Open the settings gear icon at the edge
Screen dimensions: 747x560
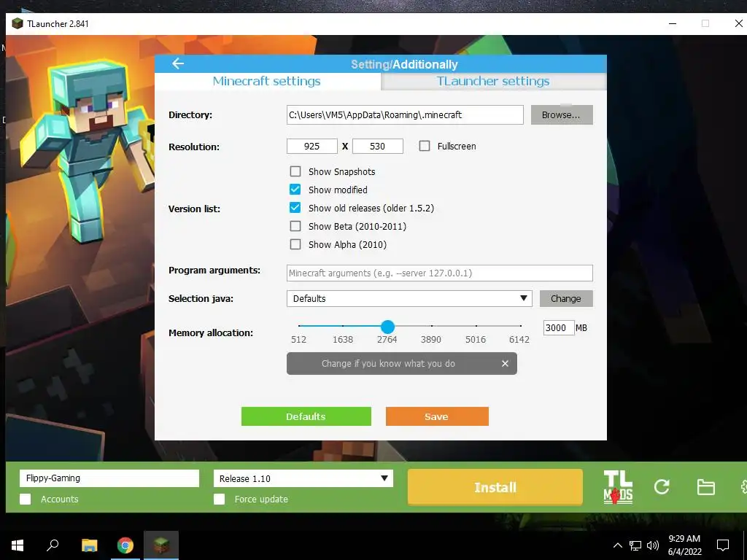pyautogui.click(x=743, y=487)
